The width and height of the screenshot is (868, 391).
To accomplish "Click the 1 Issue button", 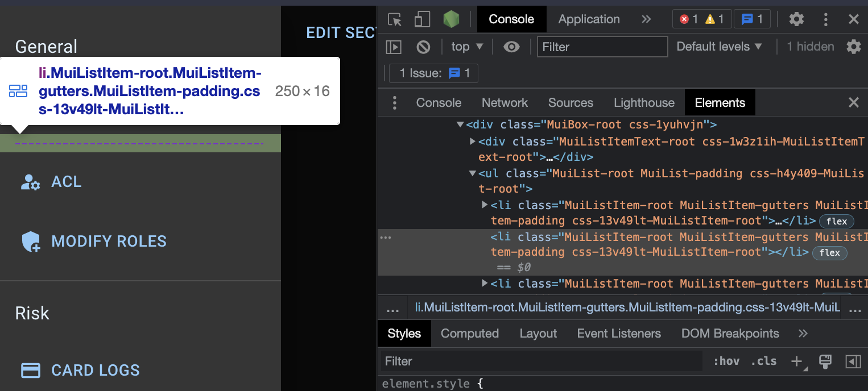I will 434,73.
